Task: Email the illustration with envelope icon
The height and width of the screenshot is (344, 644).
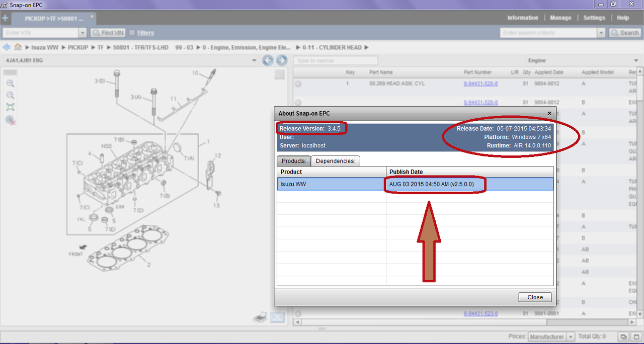Action: point(277,317)
